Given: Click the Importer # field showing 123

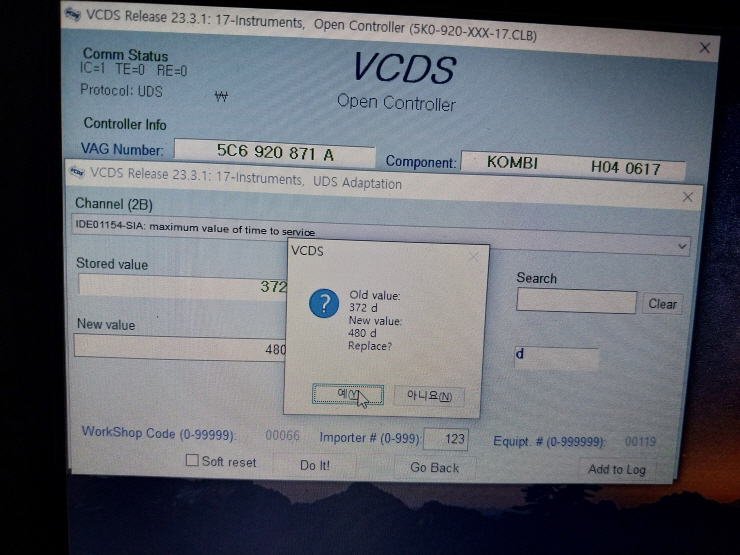Looking at the screenshot, I should click(x=446, y=439).
